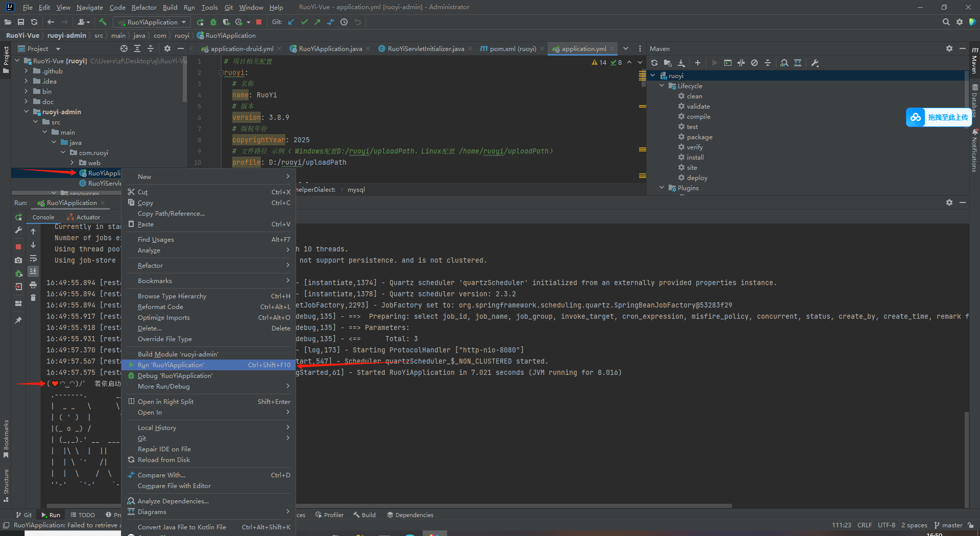Screen dimensions: 980x536
Task: Expand .github folder in Project tree
Action: 27,71
